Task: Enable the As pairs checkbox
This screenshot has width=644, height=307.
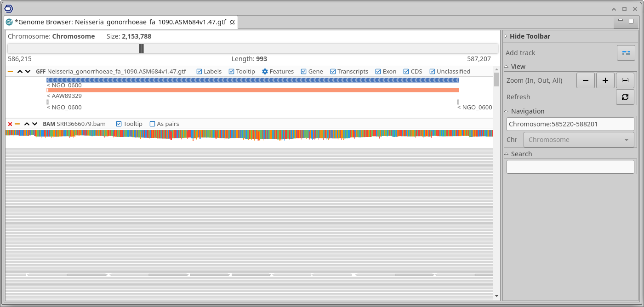Action: [x=153, y=124]
